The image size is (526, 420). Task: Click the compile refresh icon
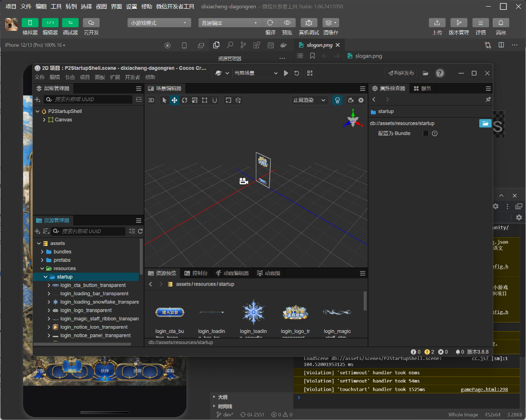(x=270, y=23)
